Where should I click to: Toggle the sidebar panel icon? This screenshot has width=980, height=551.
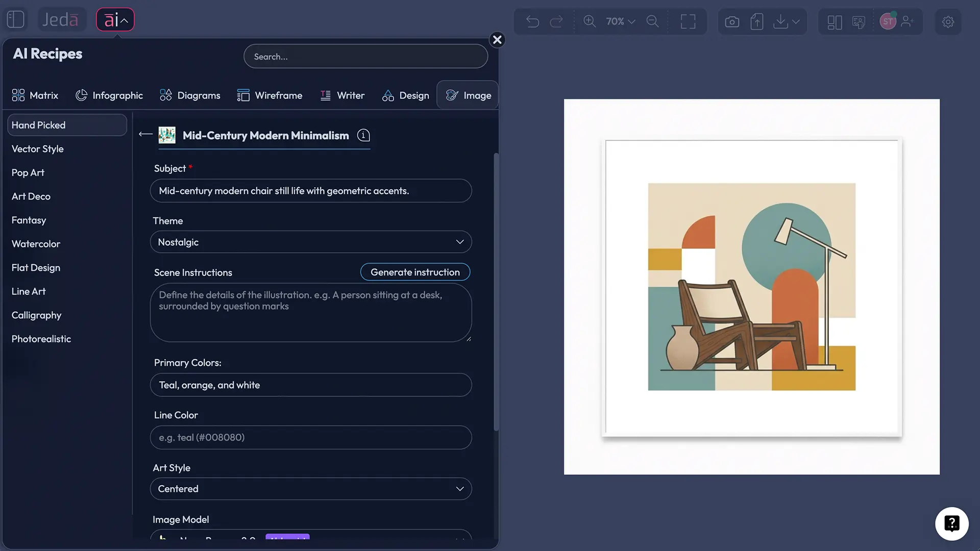click(16, 19)
